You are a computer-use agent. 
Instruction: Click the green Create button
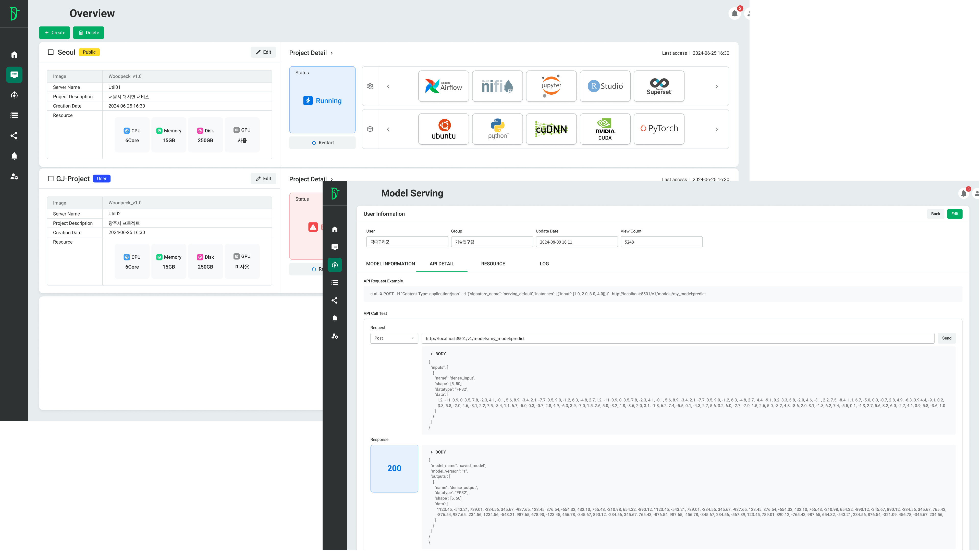click(x=54, y=33)
